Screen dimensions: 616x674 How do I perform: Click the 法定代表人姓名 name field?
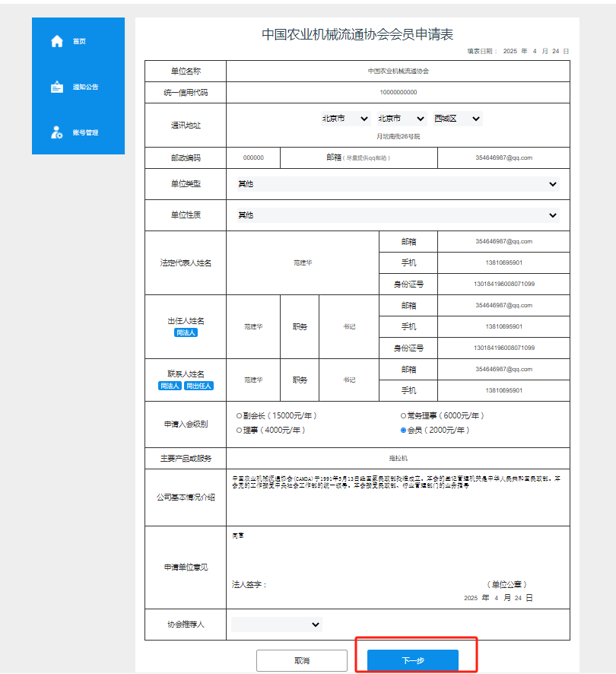click(x=303, y=262)
